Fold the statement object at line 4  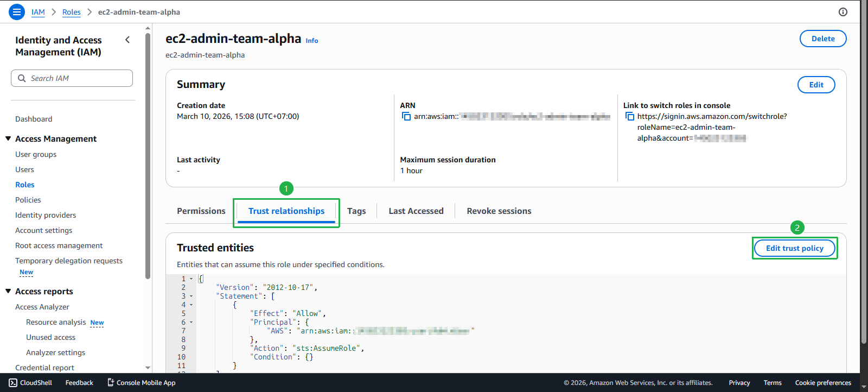coord(191,305)
